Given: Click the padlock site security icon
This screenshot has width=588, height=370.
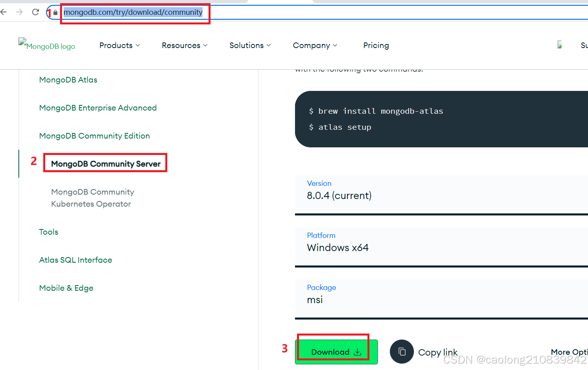Looking at the screenshot, I should (x=55, y=12).
